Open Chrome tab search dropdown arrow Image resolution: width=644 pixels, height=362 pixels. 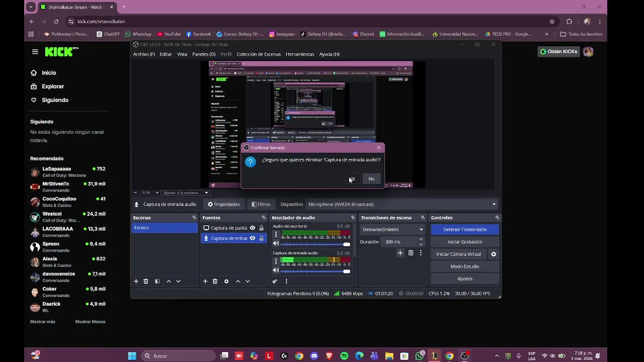(x=31, y=7)
